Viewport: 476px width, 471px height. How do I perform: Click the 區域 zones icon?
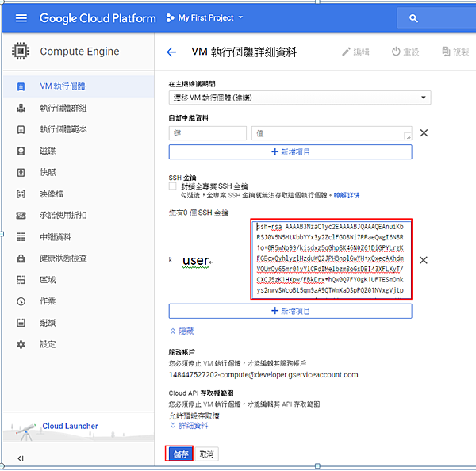[x=21, y=280]
